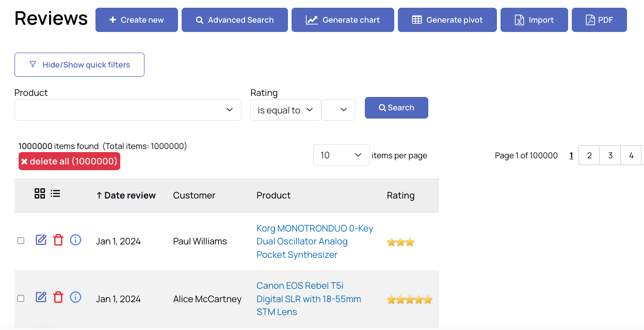644x330 pixels.
Task: Expand the items per page dropdown
Action: [x=341, y=155]
